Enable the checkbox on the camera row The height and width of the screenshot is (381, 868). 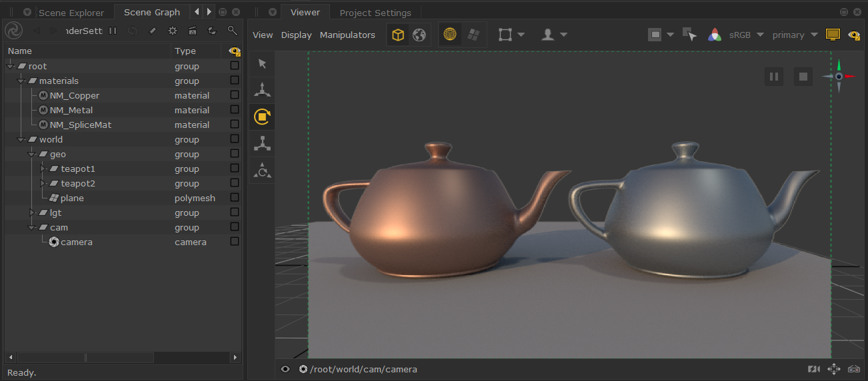[x=234, y=242]
